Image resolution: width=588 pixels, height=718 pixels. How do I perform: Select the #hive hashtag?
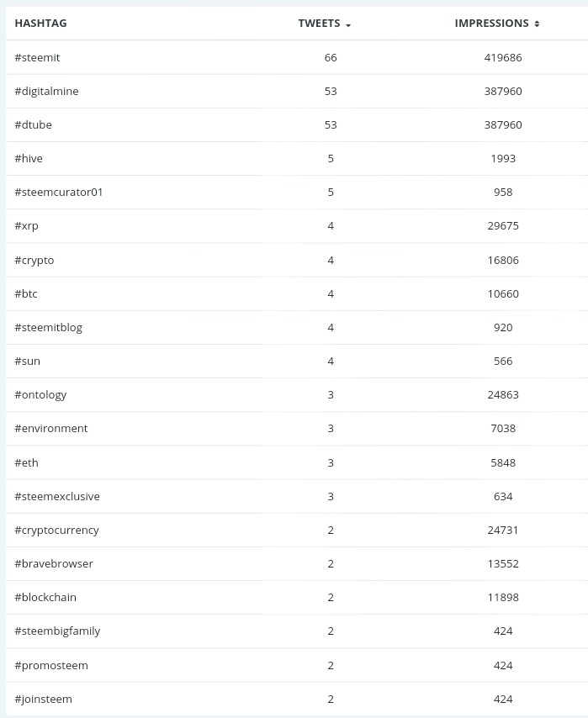pyautogui.click(x=29, y=158)
